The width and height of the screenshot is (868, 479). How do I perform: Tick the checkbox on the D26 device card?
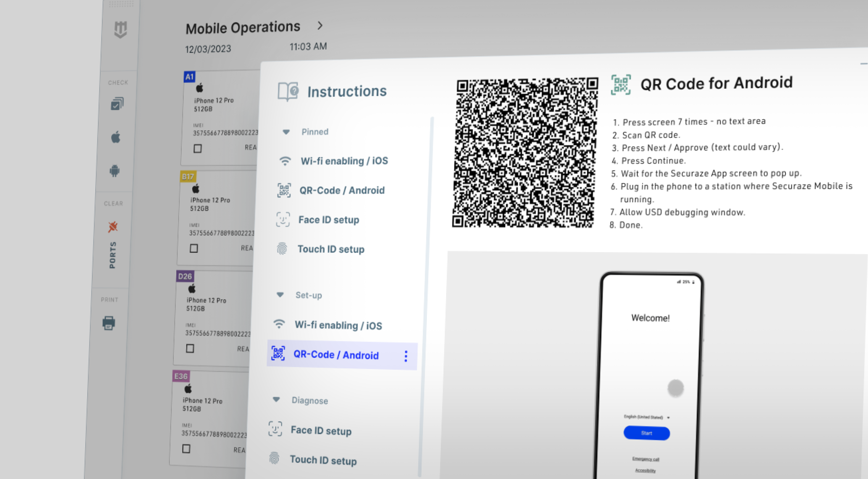(x=189, y=349)
